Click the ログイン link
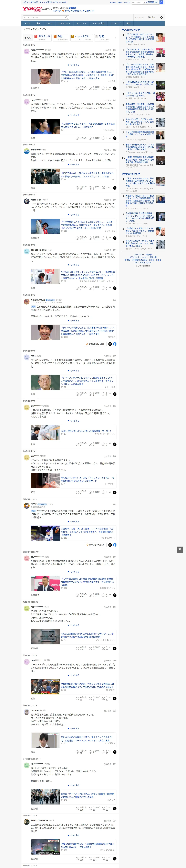The height and width of the screenshot is (868, 186). tap(57, 11)
